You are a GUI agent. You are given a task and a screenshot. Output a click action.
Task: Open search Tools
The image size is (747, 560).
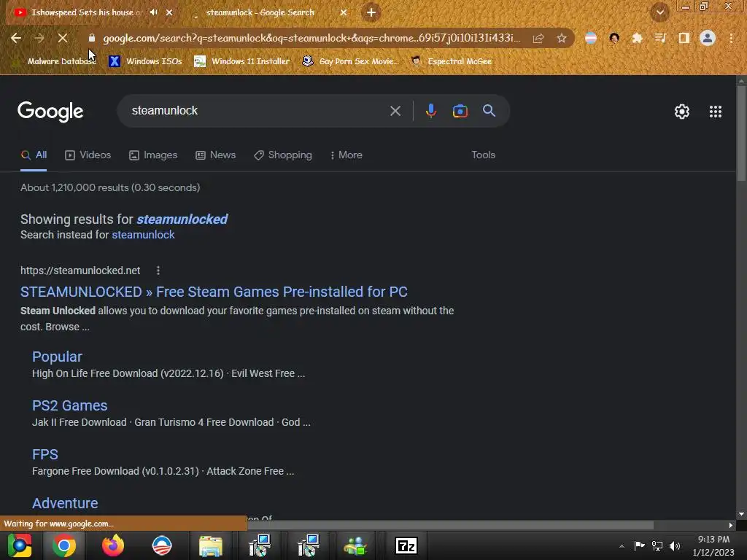click(x=483, y=155)
